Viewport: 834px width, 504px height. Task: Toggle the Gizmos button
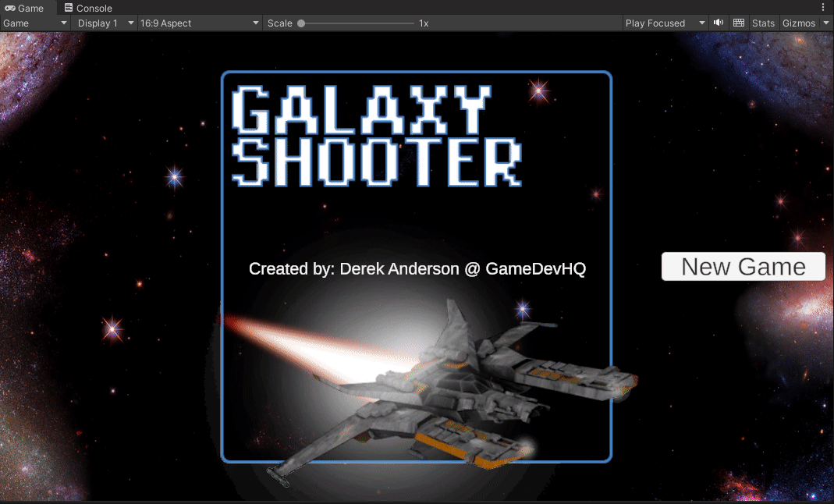[799, 23]
